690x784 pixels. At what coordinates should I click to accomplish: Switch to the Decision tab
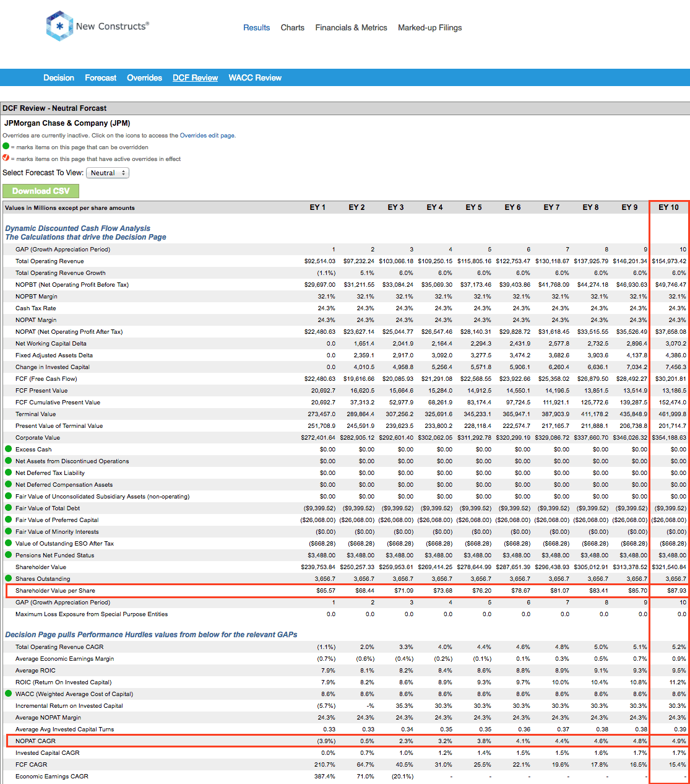click(59, 77)
